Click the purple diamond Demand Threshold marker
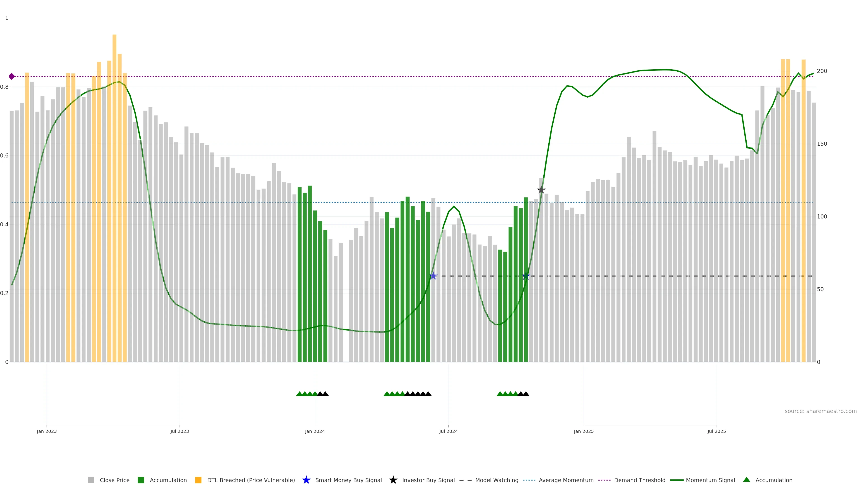868x488 pixels. point(12,76)
